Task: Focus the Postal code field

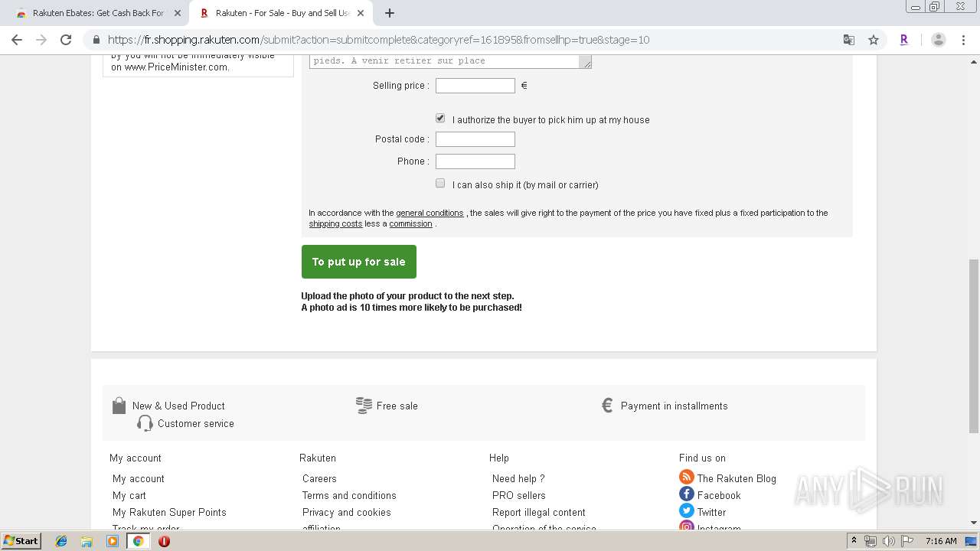Action: click(x=475, y=139)
